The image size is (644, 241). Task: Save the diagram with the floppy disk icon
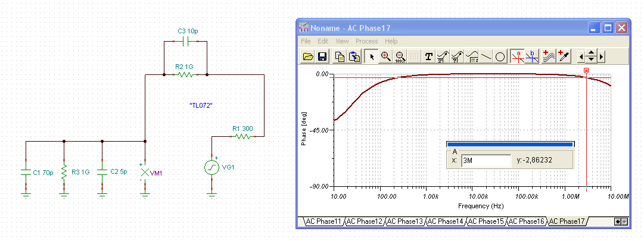(x=322, y=57)
